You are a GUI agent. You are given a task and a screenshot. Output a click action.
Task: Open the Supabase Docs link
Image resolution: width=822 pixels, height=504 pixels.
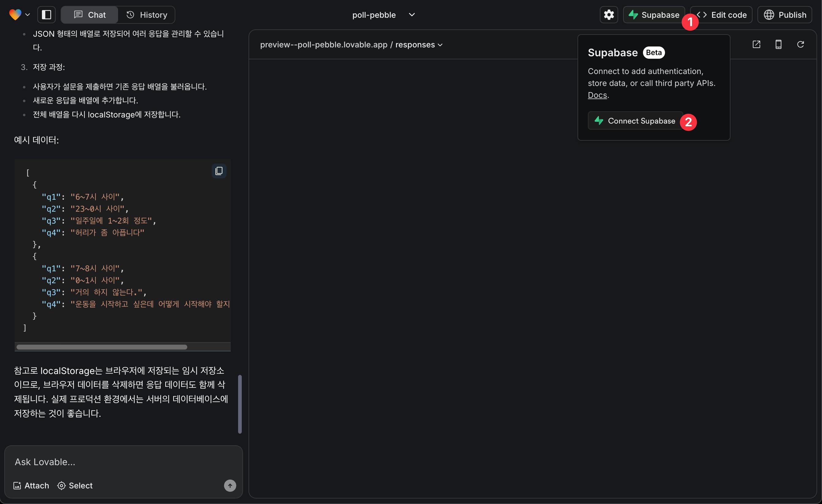pyautogui.click(x=597, y=95)
